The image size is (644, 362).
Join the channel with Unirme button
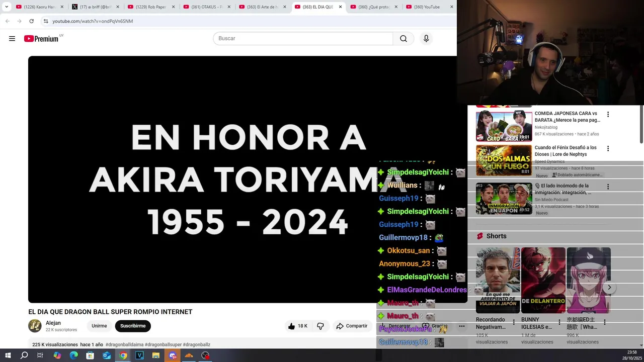99,326
